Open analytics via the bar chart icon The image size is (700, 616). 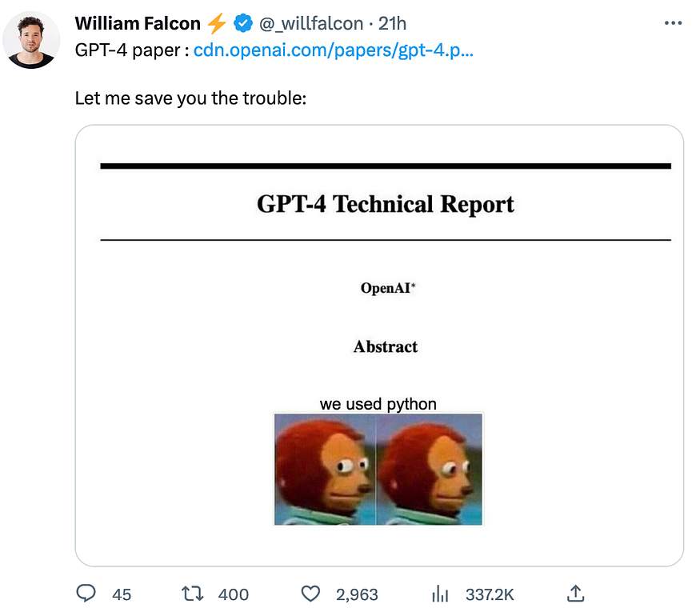(440, 594)
